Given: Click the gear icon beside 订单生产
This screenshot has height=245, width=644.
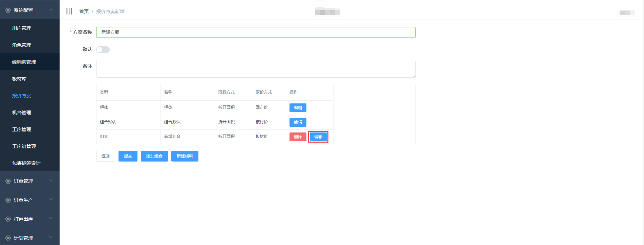Looking at the screenshot, I should pos(8,200).
